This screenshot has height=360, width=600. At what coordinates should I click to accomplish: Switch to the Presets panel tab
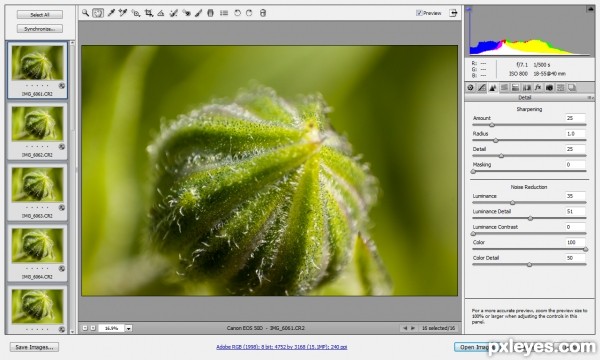tap(561, 88)
